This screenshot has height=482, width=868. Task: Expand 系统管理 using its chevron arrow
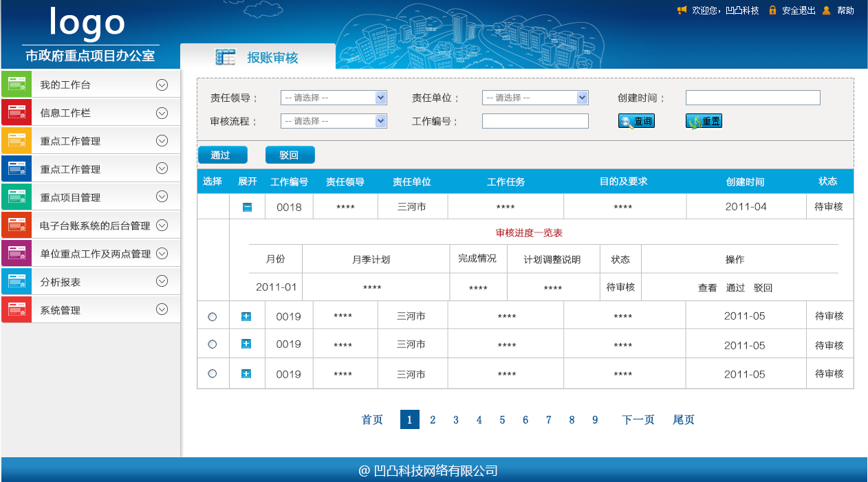point(162,309)
